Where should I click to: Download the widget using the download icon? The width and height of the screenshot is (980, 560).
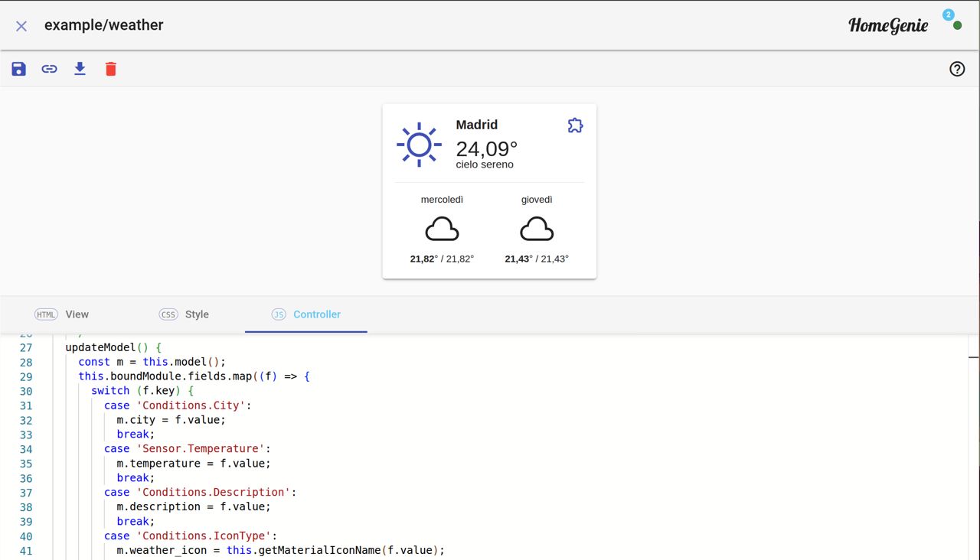pos(80,69)
